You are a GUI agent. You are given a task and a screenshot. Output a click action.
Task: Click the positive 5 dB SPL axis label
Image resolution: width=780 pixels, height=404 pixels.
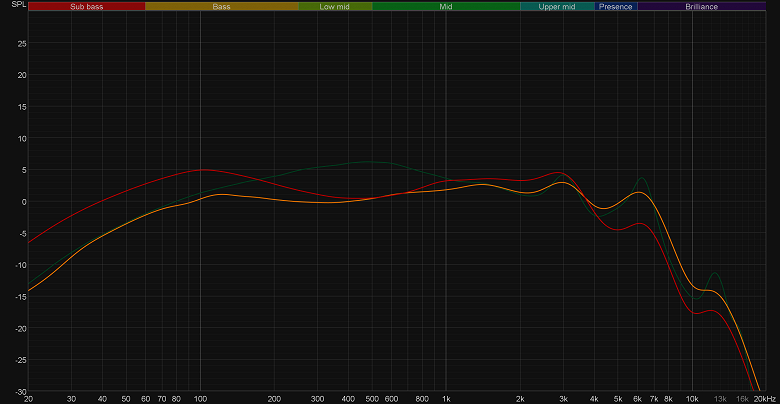pyautogui.click(x=24, y=170)
